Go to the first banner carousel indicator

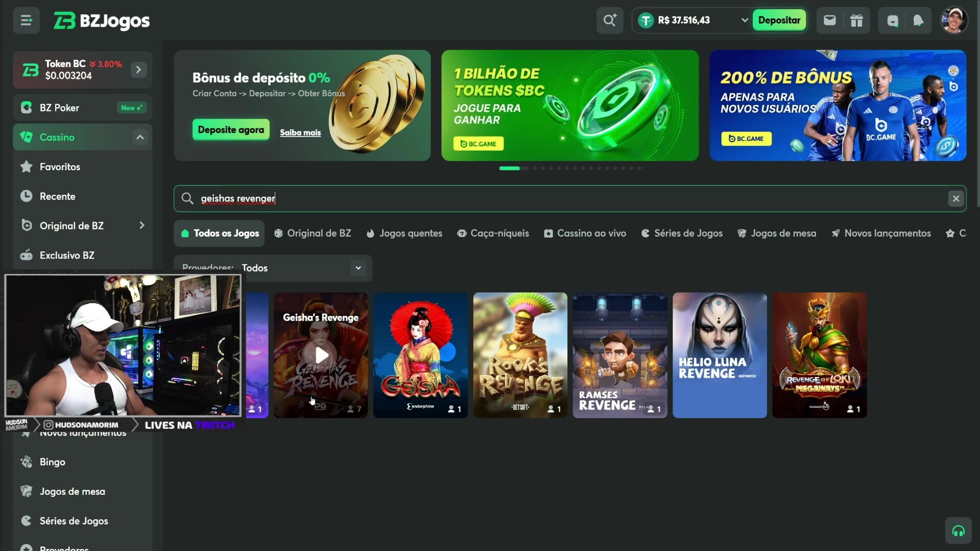click(509, 168)
